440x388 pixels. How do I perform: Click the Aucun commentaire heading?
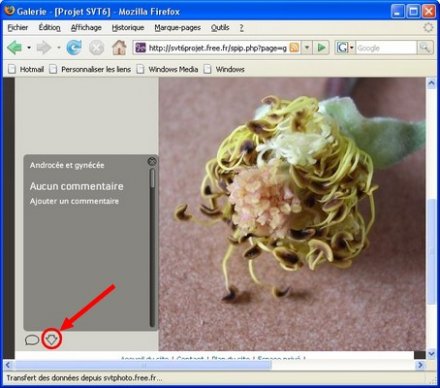click(x=77, y=186)
